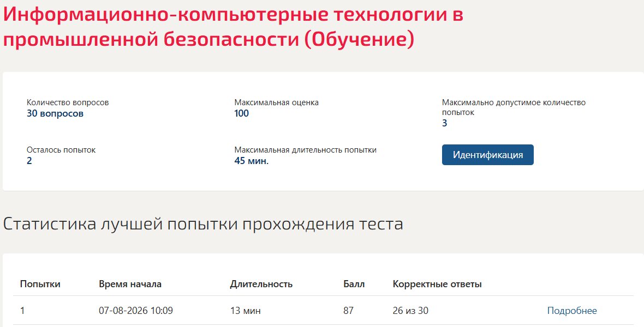Select the 26 из 30 correct answers cell
644x327 pixels.
[410, 311]
